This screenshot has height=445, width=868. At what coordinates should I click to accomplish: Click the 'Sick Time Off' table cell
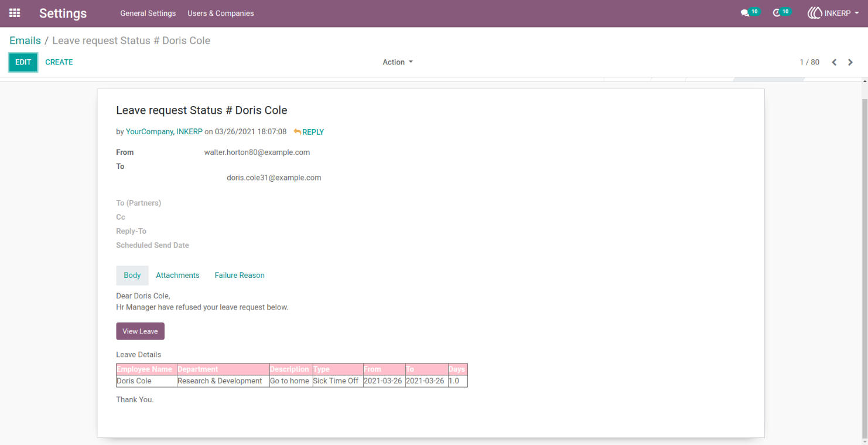[x=337, y=381]
